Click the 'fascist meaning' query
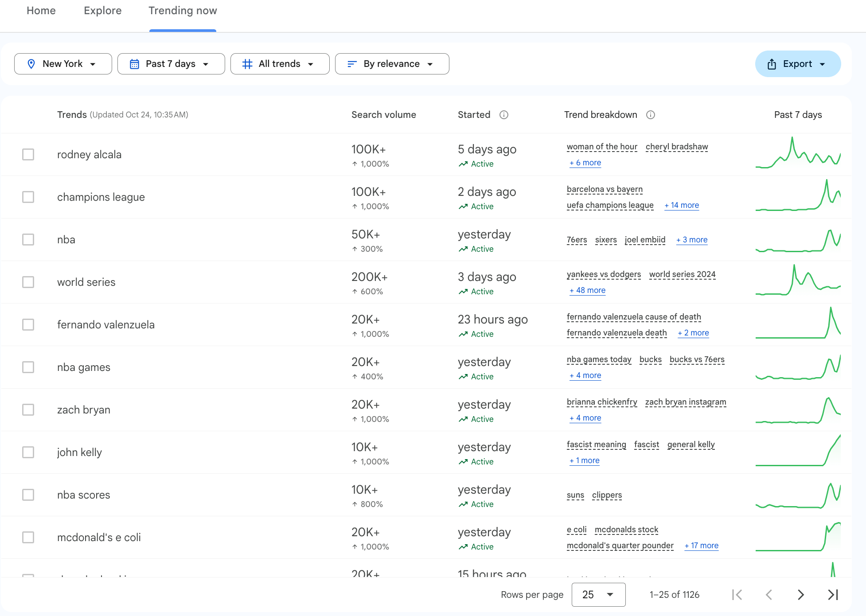866x616 pixels. click(597, 444)
